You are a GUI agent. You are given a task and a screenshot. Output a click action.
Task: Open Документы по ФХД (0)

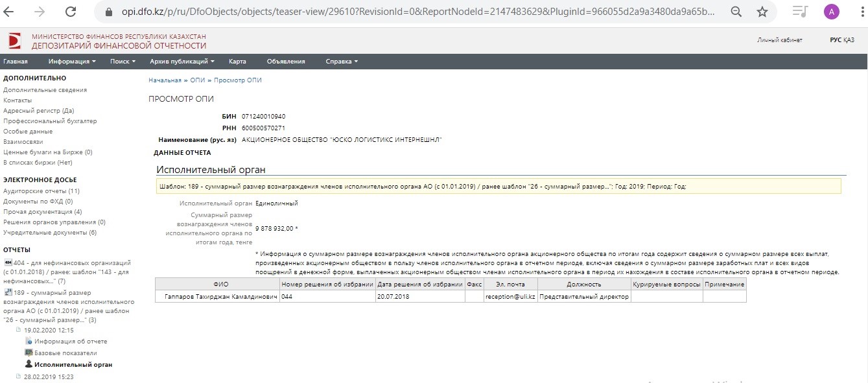(38, 202)
